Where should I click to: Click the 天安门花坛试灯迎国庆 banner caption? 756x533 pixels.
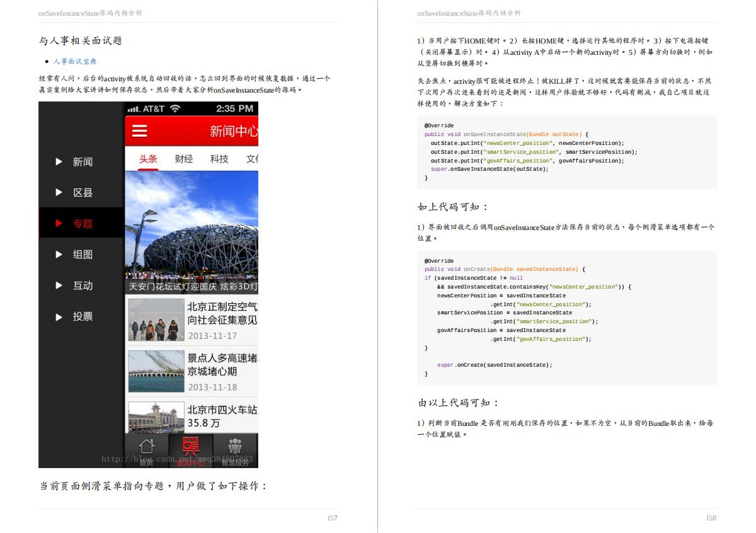coord(192,287)
